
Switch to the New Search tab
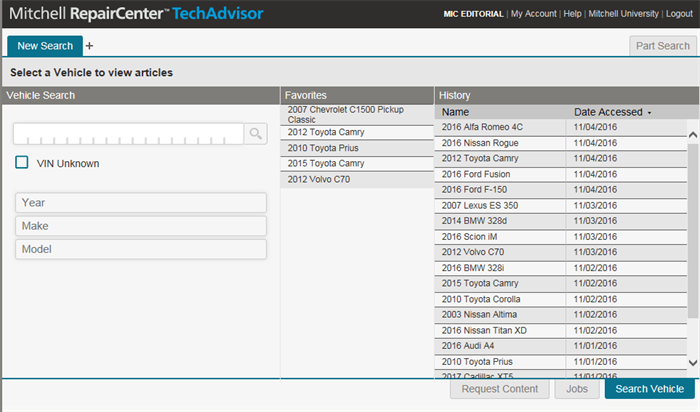pyautogui.click(x=45, y=46)
